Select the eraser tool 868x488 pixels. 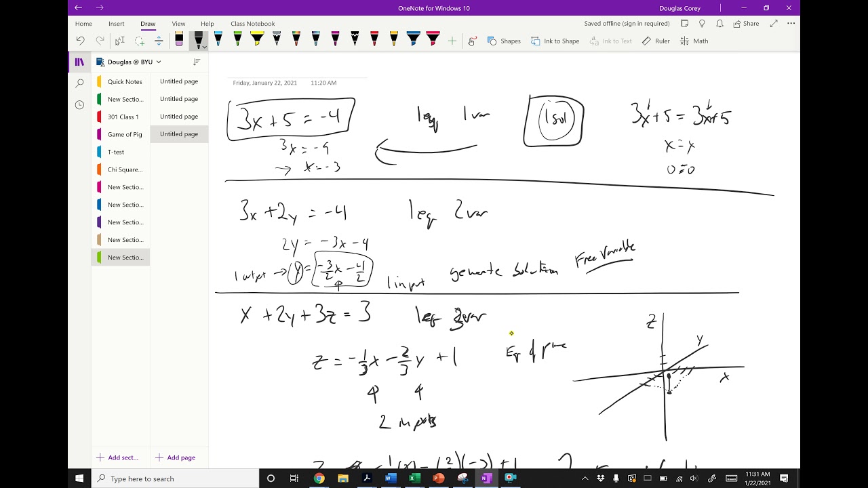[x=179, y=40]
